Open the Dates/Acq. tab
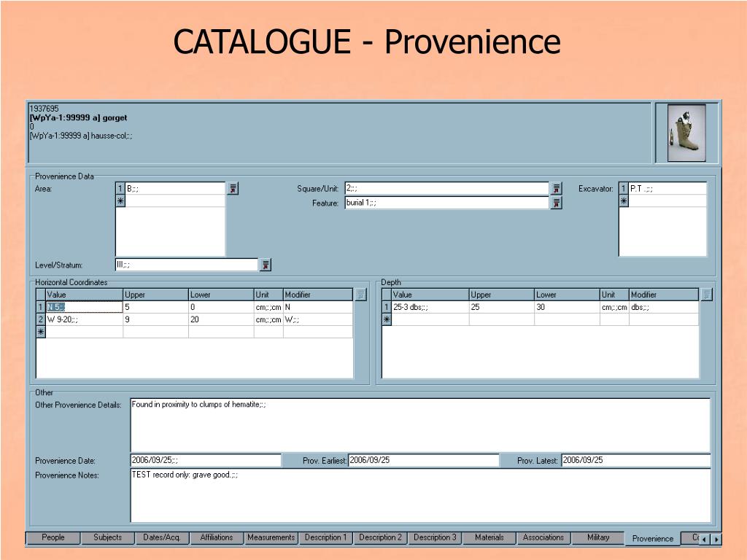The width and height of the screenshot is (747, 560). tap(162, 537)
